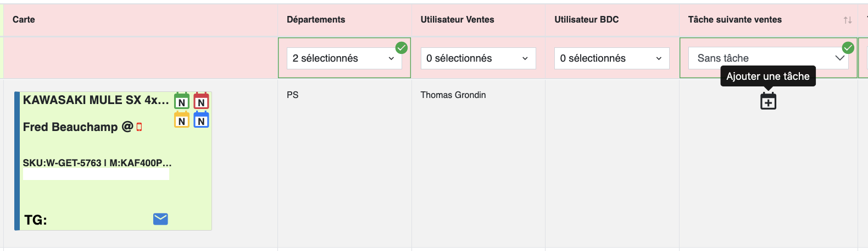Click the blue N calendar icon
Image resolution: width=868 pixels, height=251 pixels.
point(201,119)
